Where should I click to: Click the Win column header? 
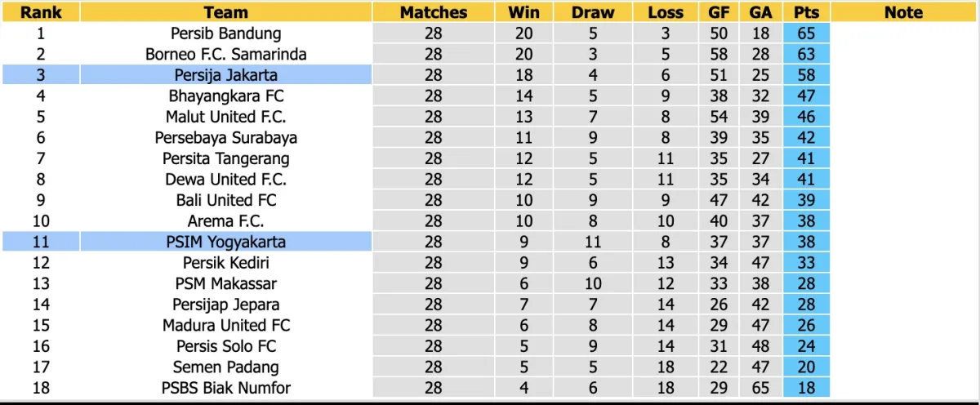point(523,12)
